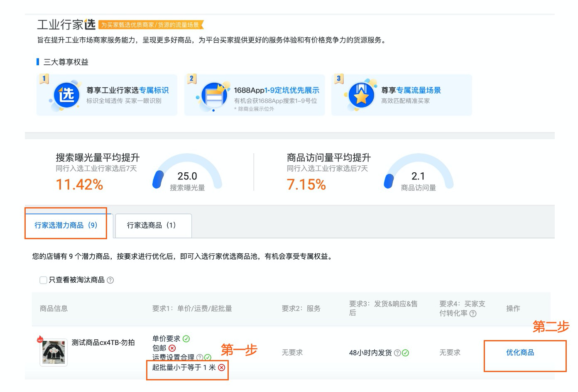
Task: Click the green check beside 单价要求
Action: 185,338
